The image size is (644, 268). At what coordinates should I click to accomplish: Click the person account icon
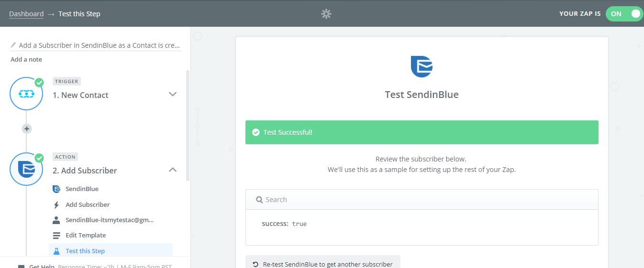[56, 220]
